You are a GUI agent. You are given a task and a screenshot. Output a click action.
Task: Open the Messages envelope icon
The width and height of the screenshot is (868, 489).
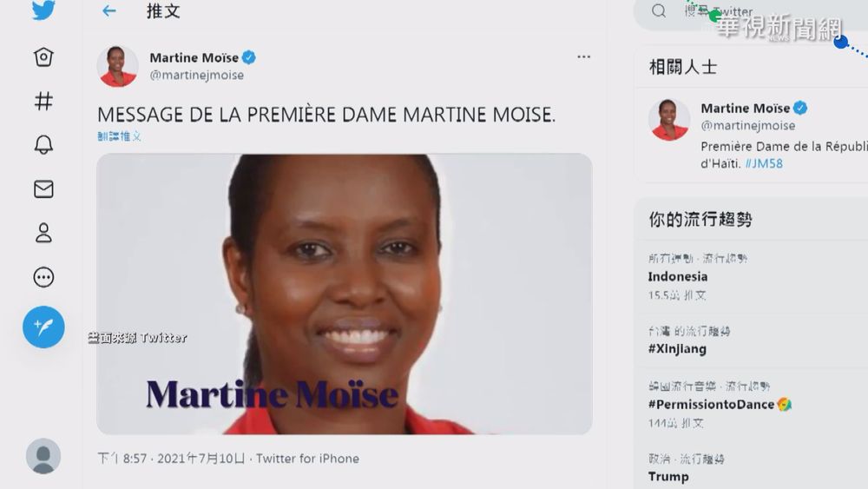[43, 188]
